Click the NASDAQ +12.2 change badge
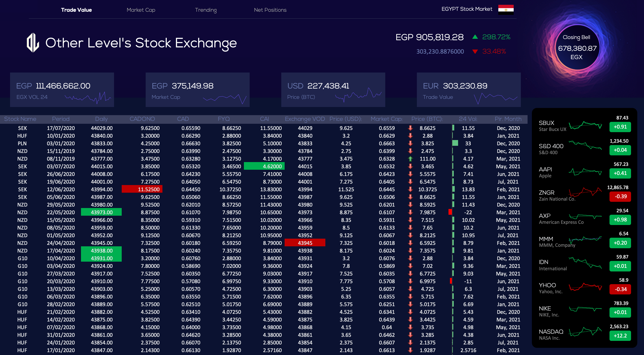 [x=620, y=336]
